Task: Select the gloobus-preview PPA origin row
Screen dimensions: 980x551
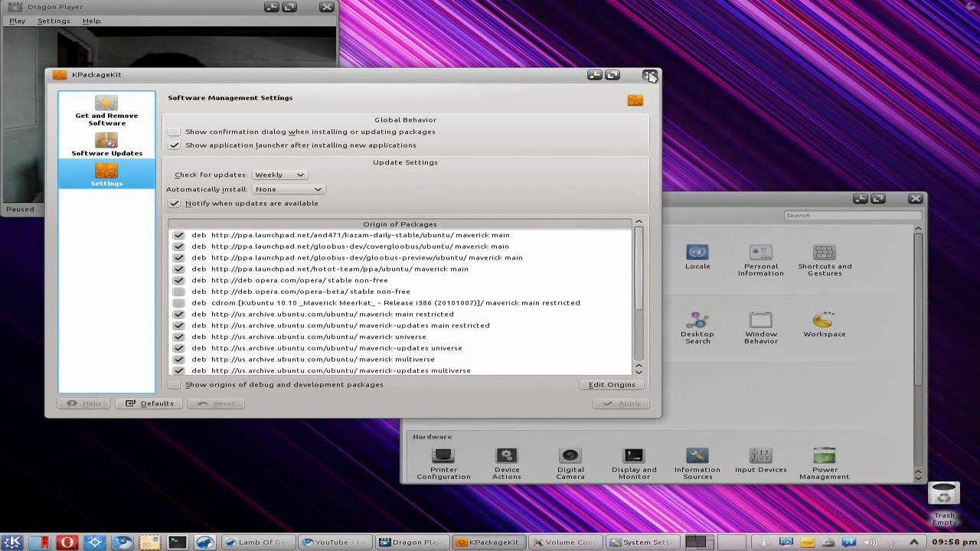Action: (x=401, y=258)
